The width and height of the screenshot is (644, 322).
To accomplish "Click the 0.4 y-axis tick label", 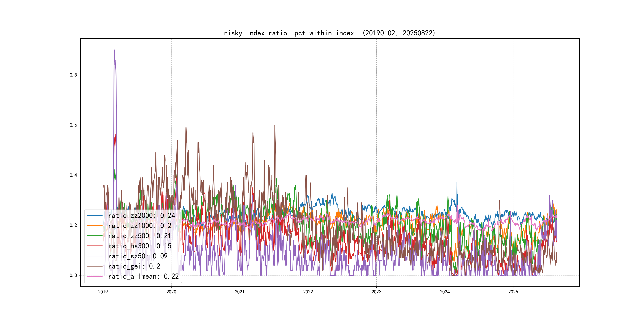I will [x=73, y=175].
